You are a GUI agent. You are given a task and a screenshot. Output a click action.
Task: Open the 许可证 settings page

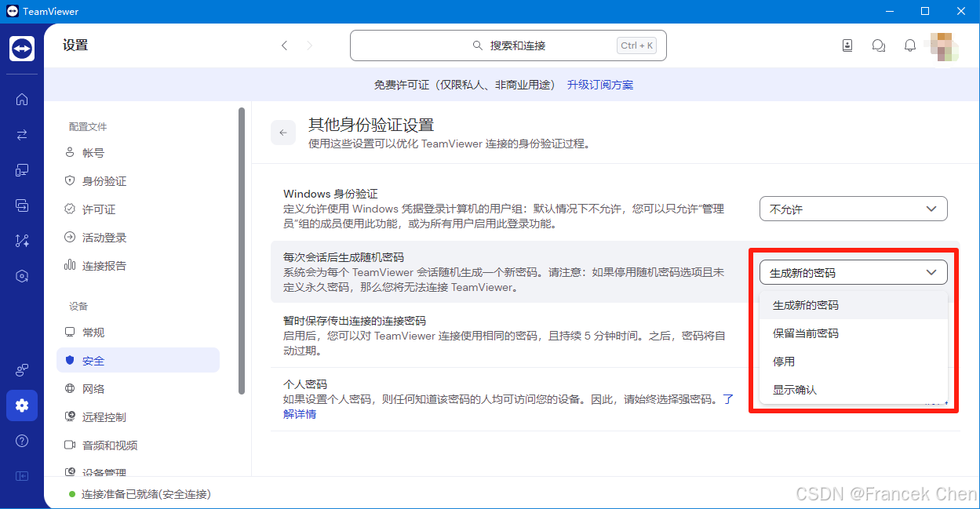click(x=138, y=209)
